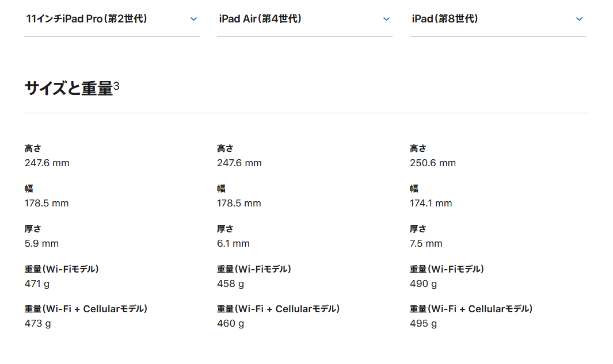Screen dimensions: 613x364
Task: Click the chevron arrow next to iPad Air
Action: [x=386, y=19]
